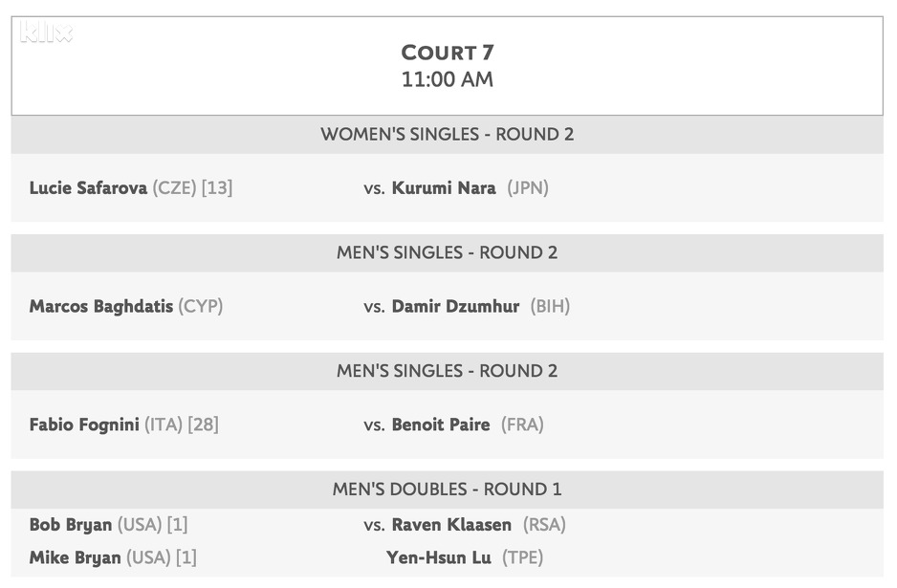Screen dimensions: 897x588
Task: Click the [28] seed next to Fognini
Action: [203, 425]
